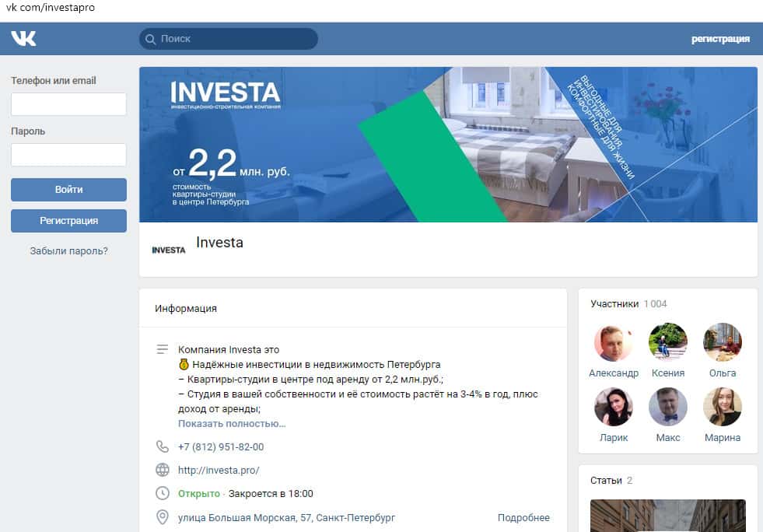The width and height of the screenshot is (763, 532).
Task: Open Макс's member avatar
Action: (x=668, y=407)
